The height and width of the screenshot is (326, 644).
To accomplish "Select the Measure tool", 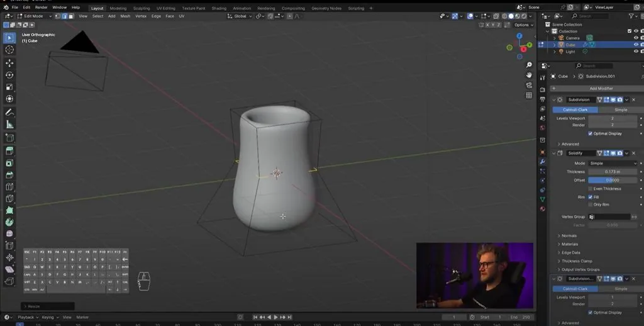I will (9, 124).
